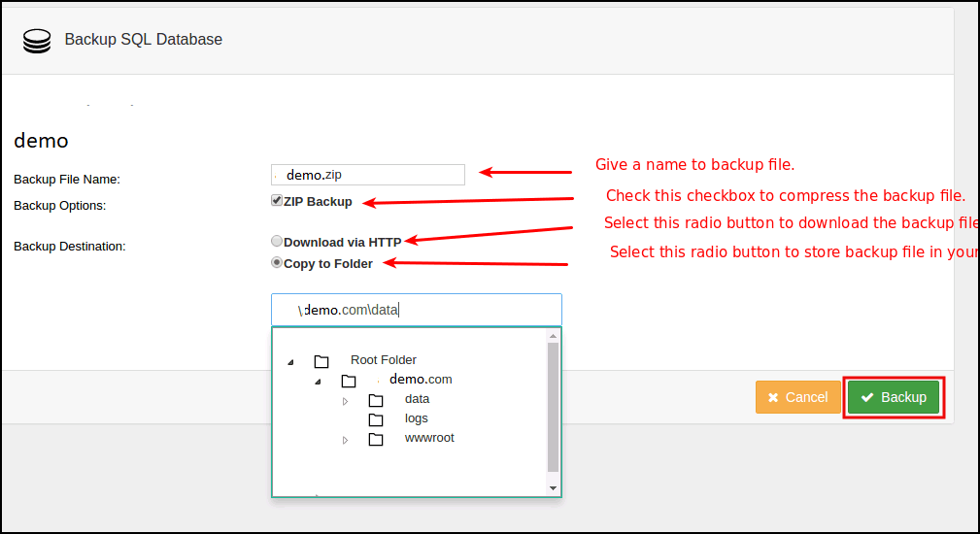The height and width of the screenshot is (534, 980).
Task: Click the data folder icon
Action: (x=376, y=400)
